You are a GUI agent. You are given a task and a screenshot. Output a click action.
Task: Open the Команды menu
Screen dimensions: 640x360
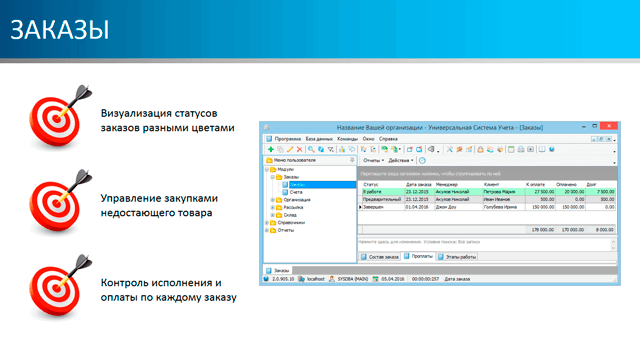(x=347, y=139)
